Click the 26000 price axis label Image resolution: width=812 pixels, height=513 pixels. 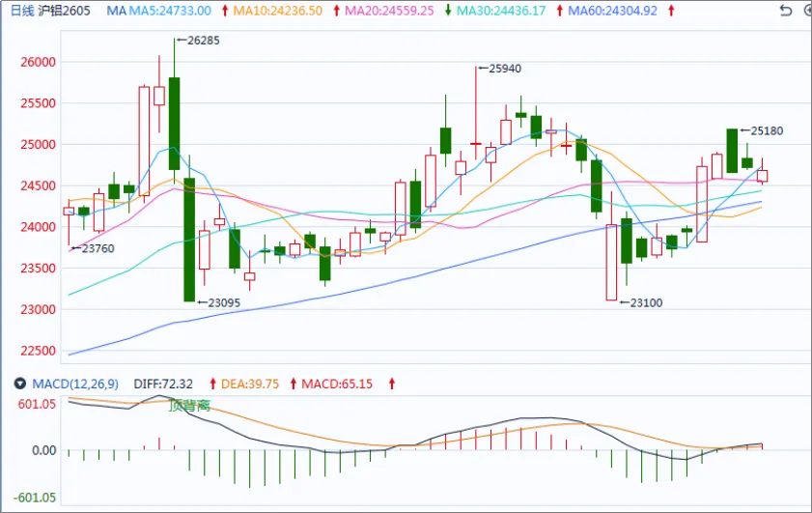[38, 62]
